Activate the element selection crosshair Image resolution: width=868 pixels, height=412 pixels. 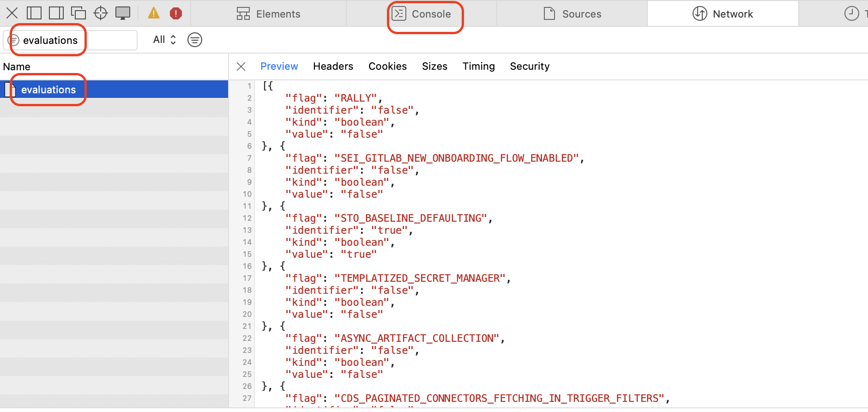(101, 13)
